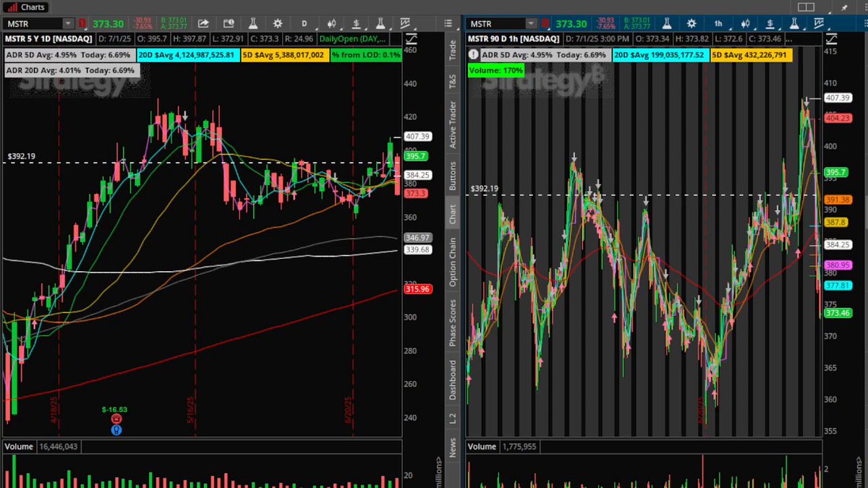Click the left chart MSTR symbol field

32,23
